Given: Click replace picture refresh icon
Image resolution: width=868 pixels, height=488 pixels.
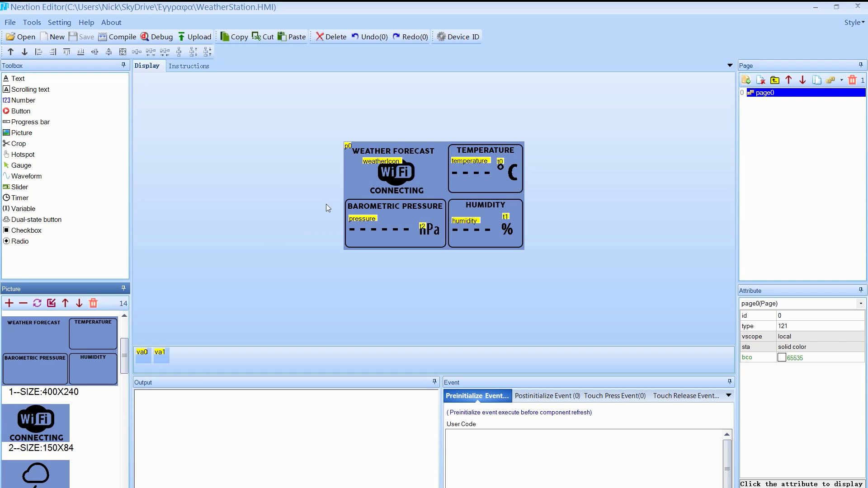Looking at the screenshot, I should (x=37, y=303).
